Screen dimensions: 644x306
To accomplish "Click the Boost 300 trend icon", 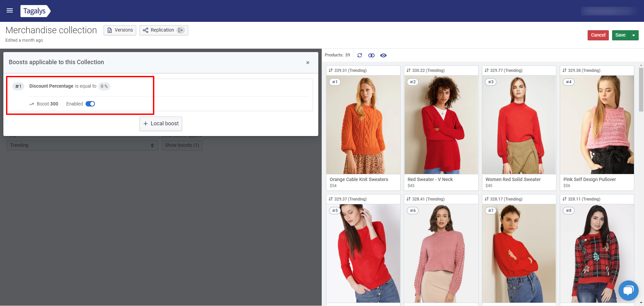I will 32,104.
